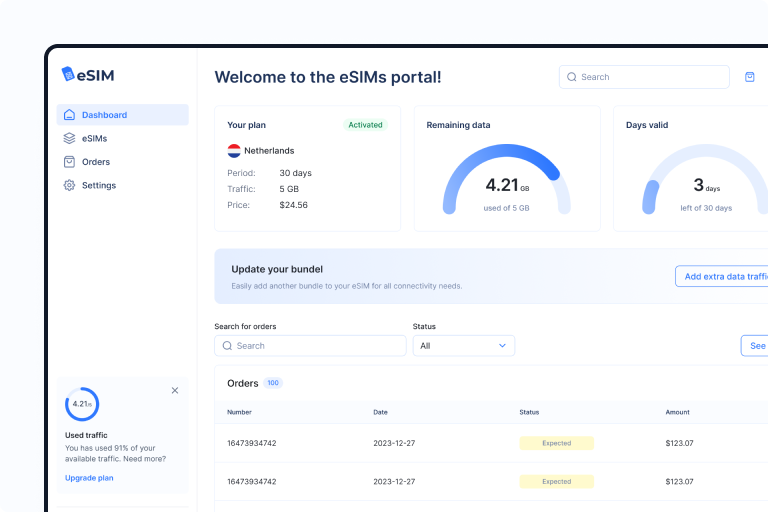The image size is (768, 512).
Task: Click the first row date 2023-12-27
Action: pyautogui.click(x=394, y=443)
